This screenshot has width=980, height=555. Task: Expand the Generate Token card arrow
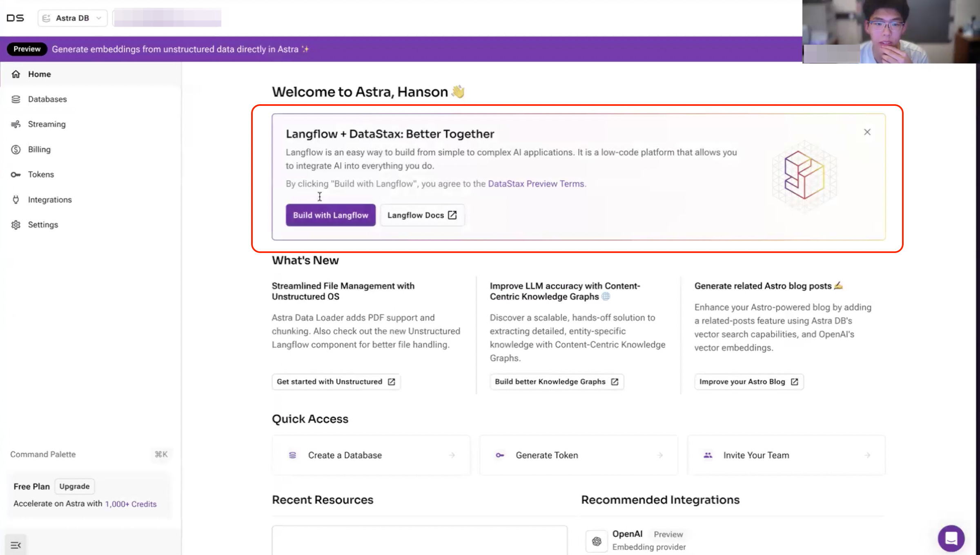[x=660, y=455]
